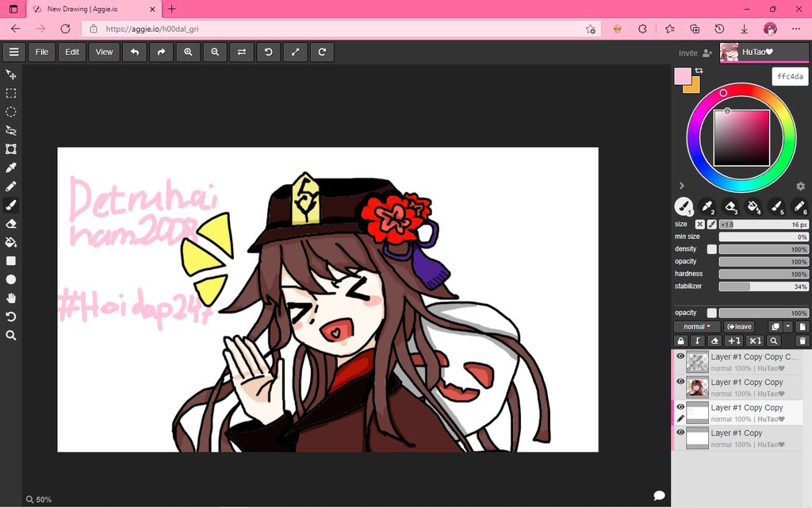Screen dimensions: 812x508
Task: Rotate the view counterclockwise
Action: [x=268, y=52]
